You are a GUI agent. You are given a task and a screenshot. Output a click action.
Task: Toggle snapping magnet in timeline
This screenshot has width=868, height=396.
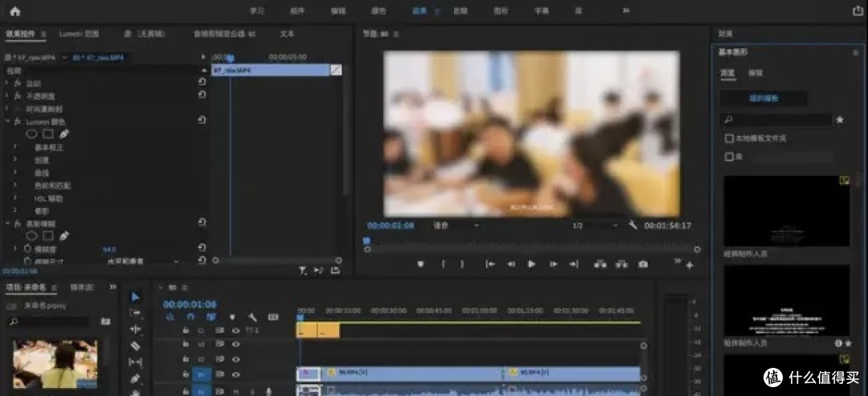pos(190,317)
